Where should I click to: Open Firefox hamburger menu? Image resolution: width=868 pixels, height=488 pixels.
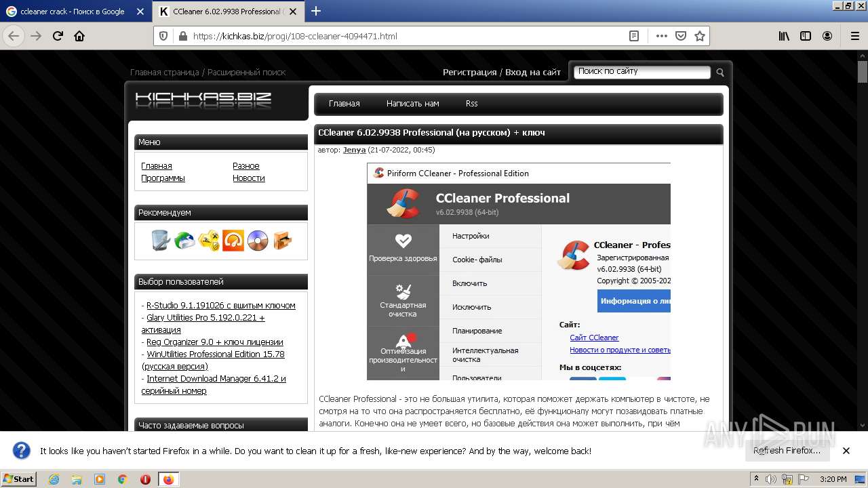coord(855,36)
